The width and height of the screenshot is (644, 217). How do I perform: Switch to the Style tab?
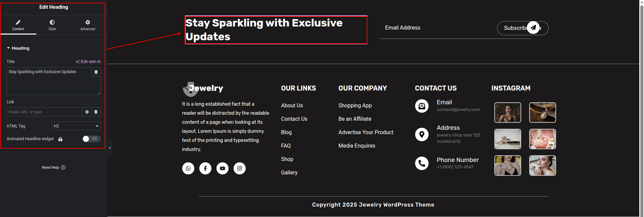(52, 25)
